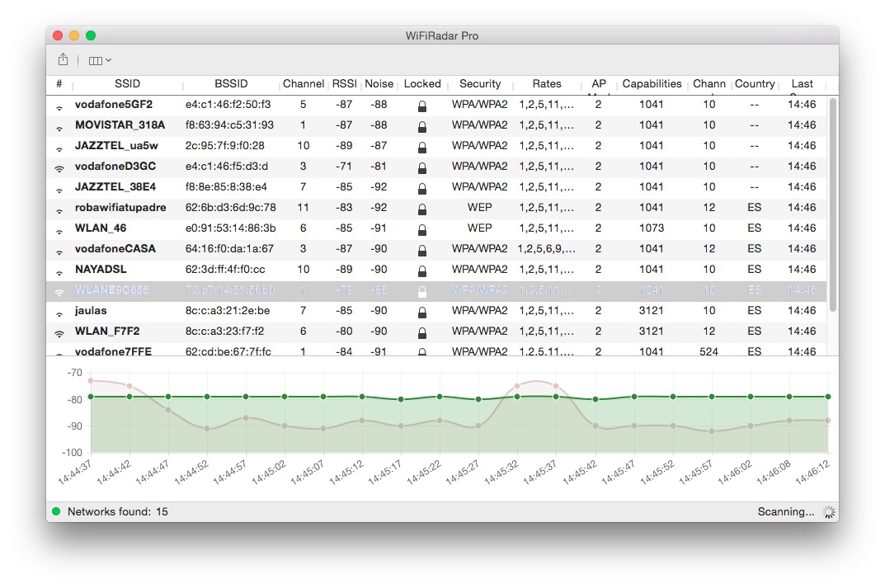Click the wifi signal icon for vodafone5GF2

tap(59, 107)
